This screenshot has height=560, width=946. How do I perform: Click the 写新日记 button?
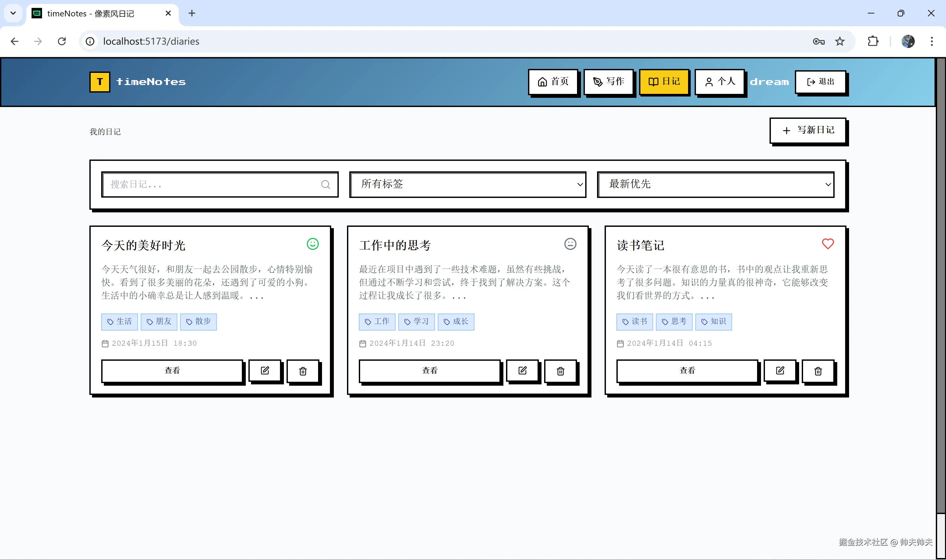click(808, 130)
